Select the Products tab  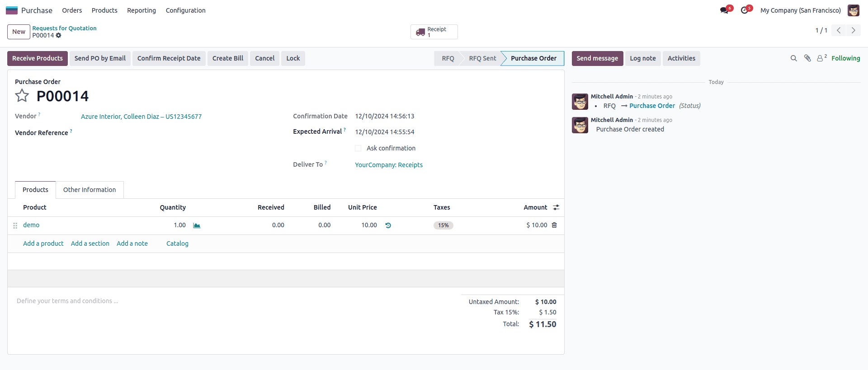click(35, 190)
